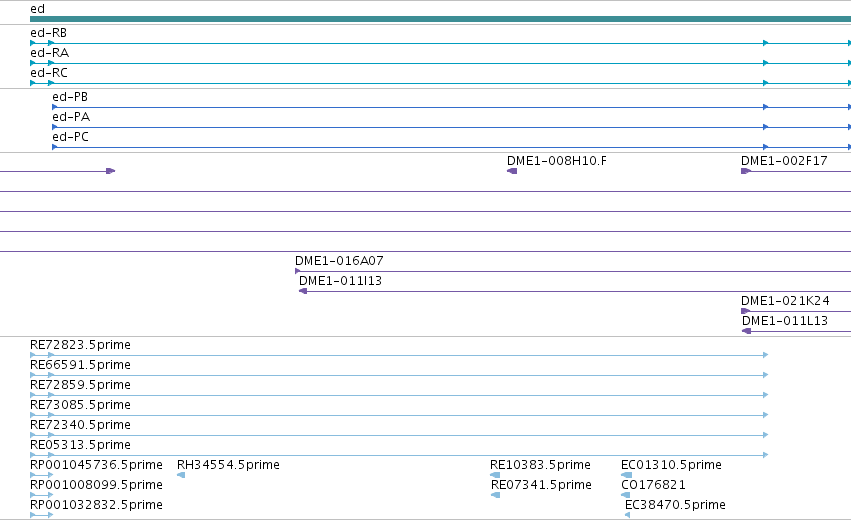Image resolution: width=851 pixels, height=520 pixels.
Task: Click the EC01310.5prime arrow glyph
Action: pos(627,475)
